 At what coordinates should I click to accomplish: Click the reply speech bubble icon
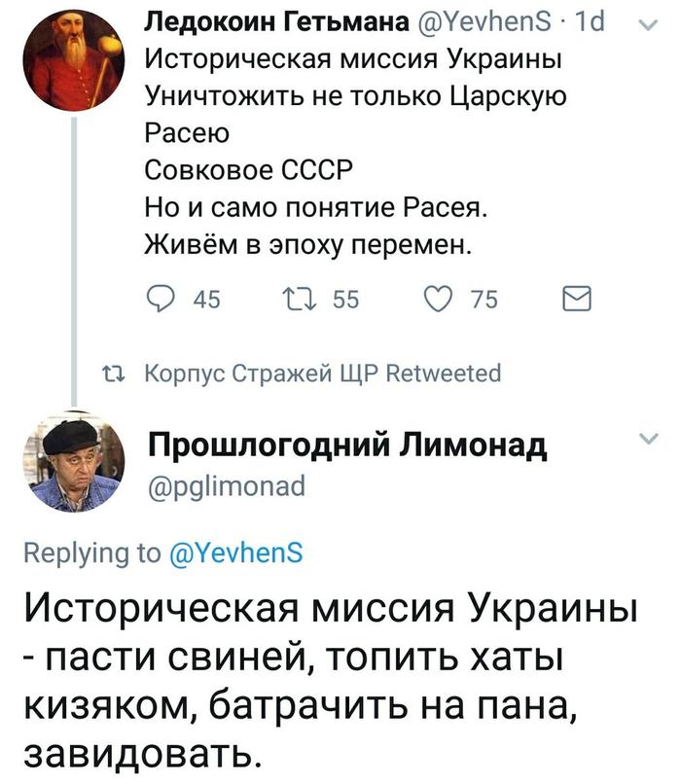[161, 302]
